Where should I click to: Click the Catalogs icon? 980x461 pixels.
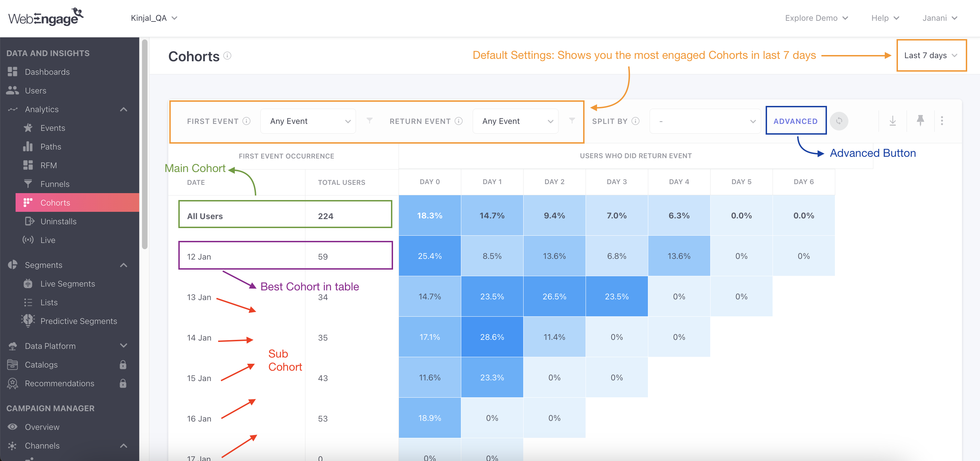tap(12, 364)
